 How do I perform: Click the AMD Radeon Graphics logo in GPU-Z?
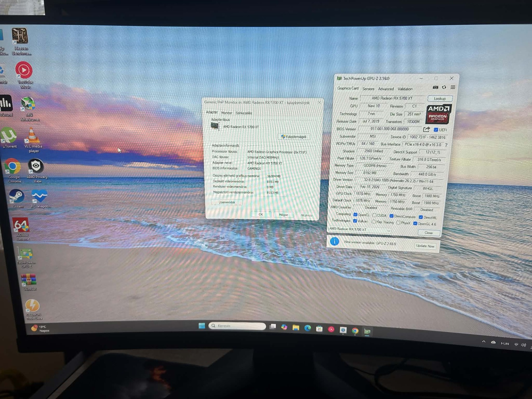click(438, 114)
